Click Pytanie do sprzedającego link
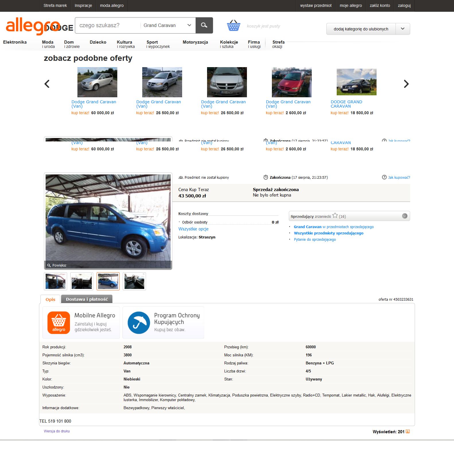Screen dimensions: 454x476 tap(315, 240)
